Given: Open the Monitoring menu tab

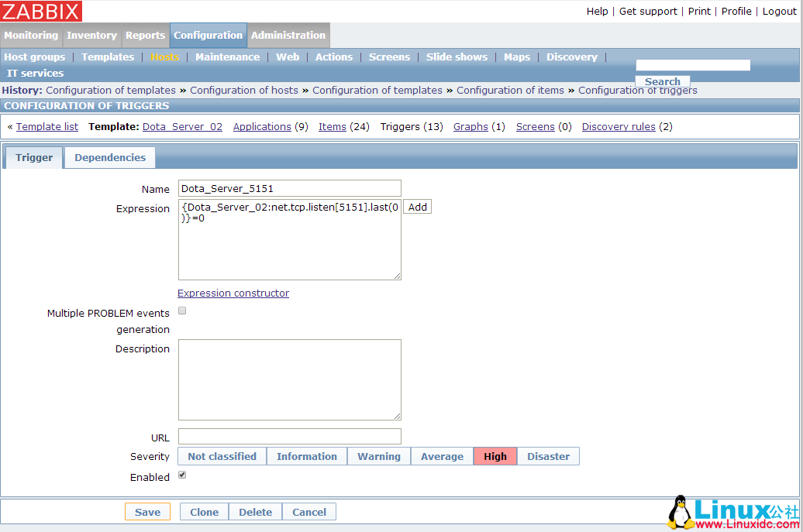Looking at the screenshot, I should pyautogui.click(x=31, y=35).
